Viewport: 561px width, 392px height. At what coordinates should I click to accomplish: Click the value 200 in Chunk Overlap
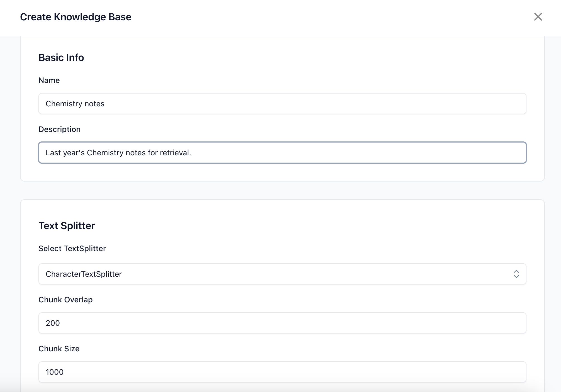pyautogui.click(x=53, y=323)
